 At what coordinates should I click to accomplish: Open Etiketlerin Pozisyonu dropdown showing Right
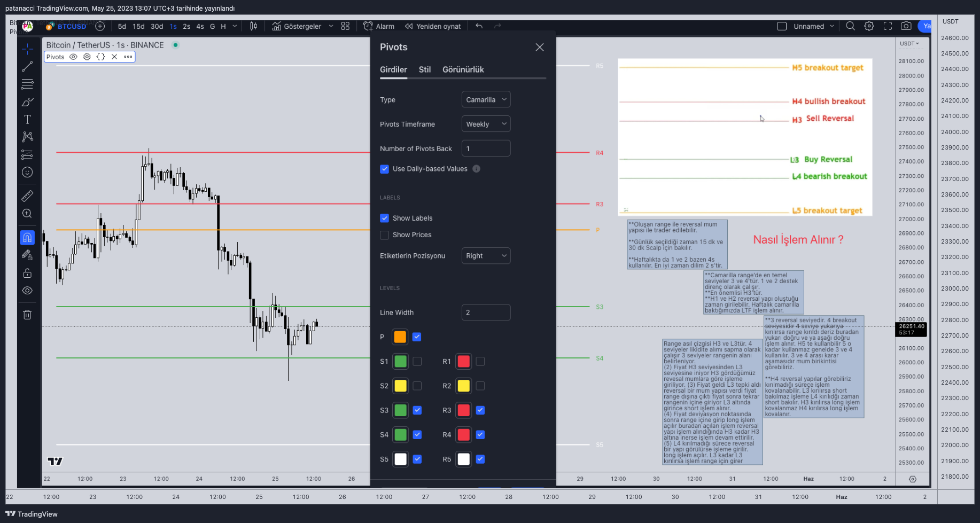pos(486,256)
